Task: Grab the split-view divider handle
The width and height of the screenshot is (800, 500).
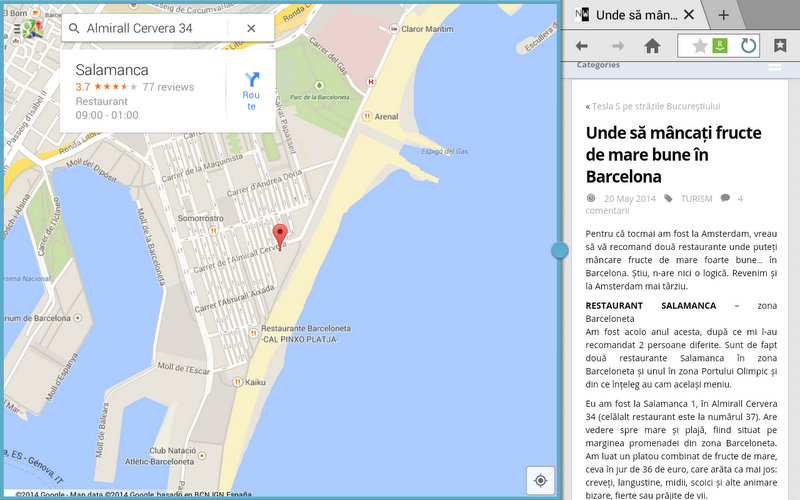Action: [x=560, y=250]
